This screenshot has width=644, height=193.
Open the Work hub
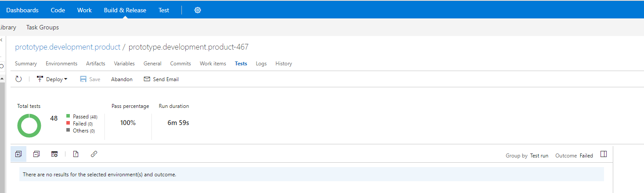click(84, 10)
